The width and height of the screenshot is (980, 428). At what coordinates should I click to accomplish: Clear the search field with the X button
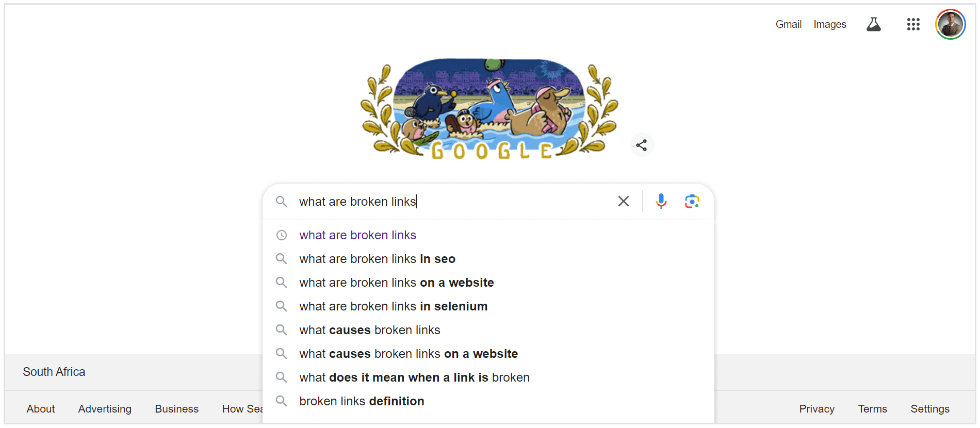pyautogui.click(x=623, y=201)
